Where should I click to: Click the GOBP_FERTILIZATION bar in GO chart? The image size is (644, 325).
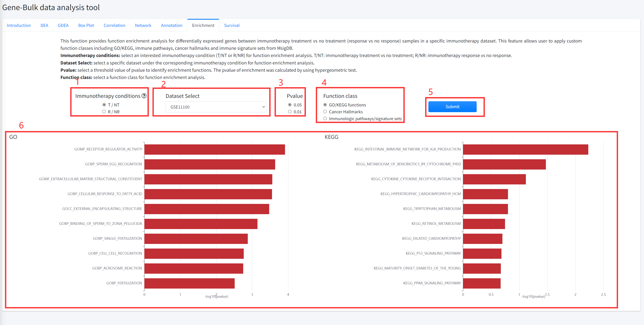pyautogui.click(x=189, y=283)
